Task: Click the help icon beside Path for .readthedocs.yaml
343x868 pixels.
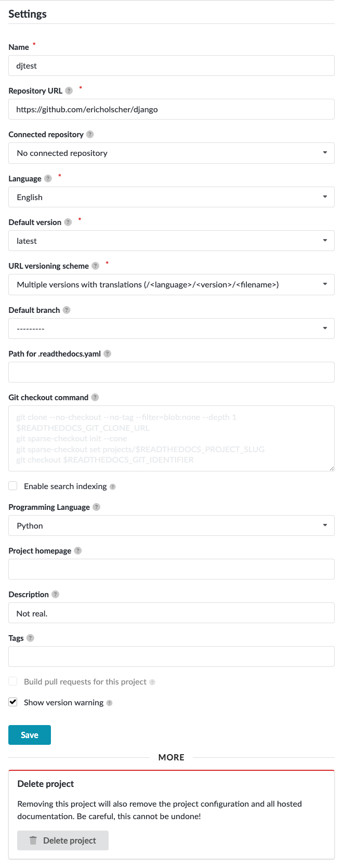Action: pyautogui.click(x=107, y=353)
